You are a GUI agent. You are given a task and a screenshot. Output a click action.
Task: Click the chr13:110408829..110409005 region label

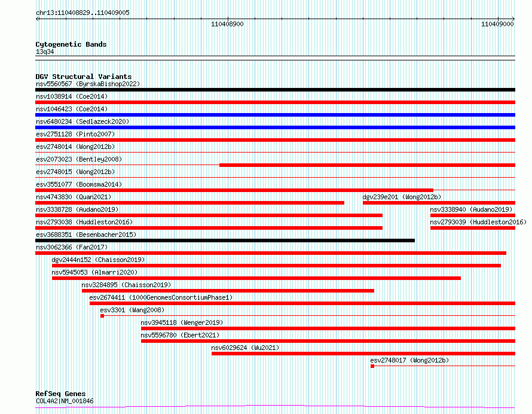(x=82, y=13)
